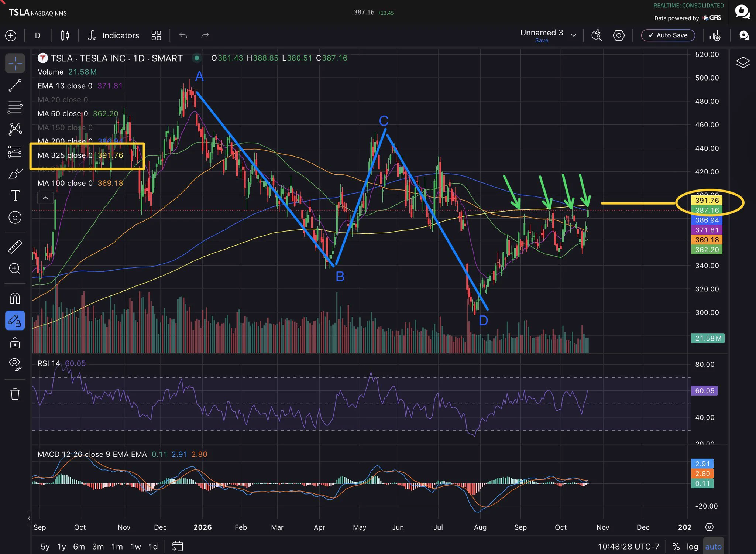
Task: Open the Indicators menu
Action: pyautogui.click(x=113, y=35)
